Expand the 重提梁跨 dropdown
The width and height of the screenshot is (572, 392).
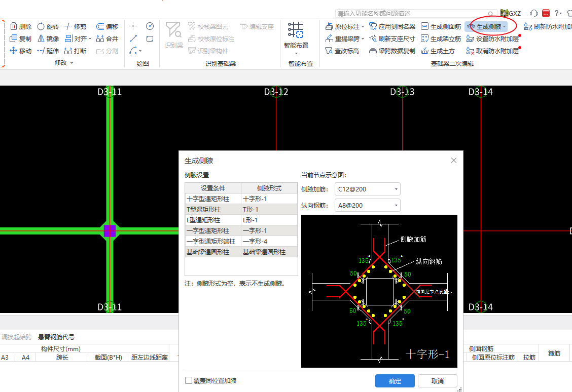(x=363, y=38)
